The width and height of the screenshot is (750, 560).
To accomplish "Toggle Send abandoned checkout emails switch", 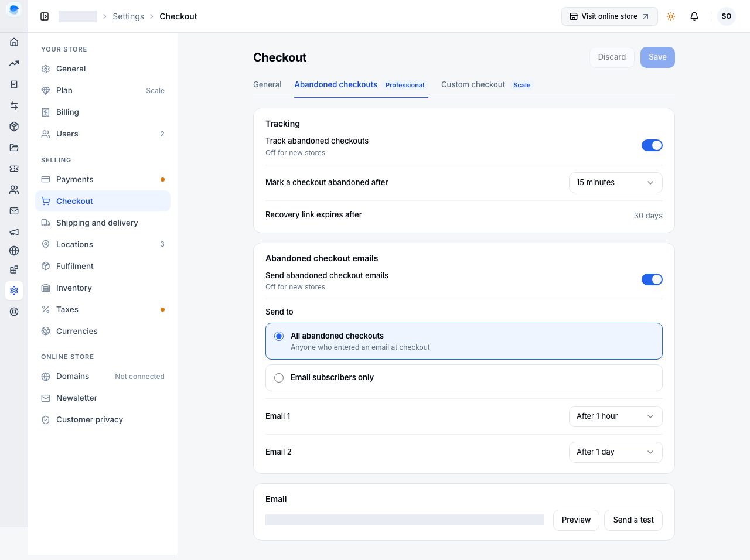I will 652,279.
